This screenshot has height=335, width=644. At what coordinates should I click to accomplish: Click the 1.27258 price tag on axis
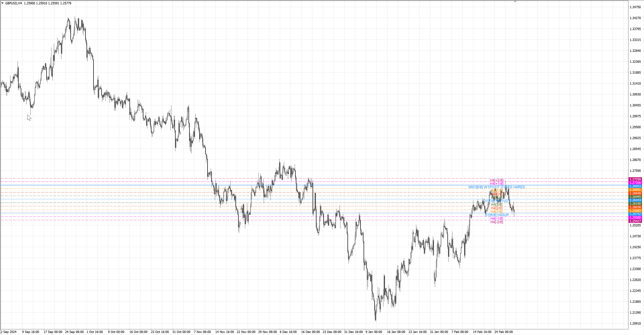click(635, 179)
